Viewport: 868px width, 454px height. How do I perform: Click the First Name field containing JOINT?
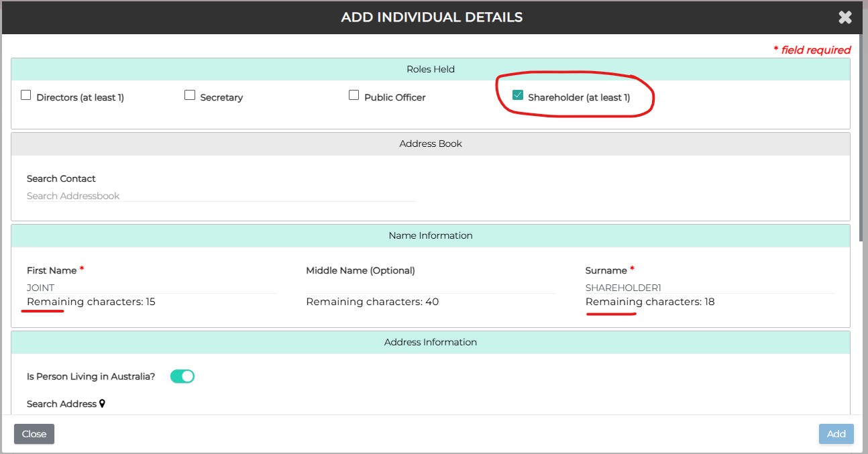pos(151,288)
